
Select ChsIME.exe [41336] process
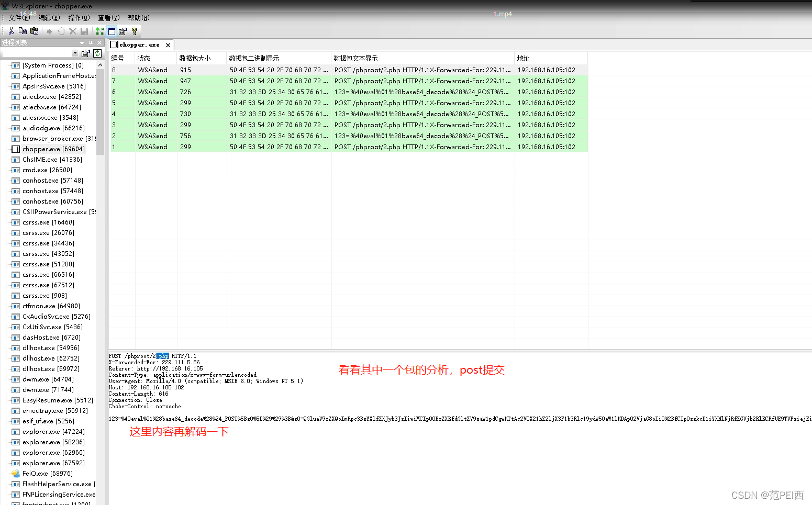(x=52, y=160)
